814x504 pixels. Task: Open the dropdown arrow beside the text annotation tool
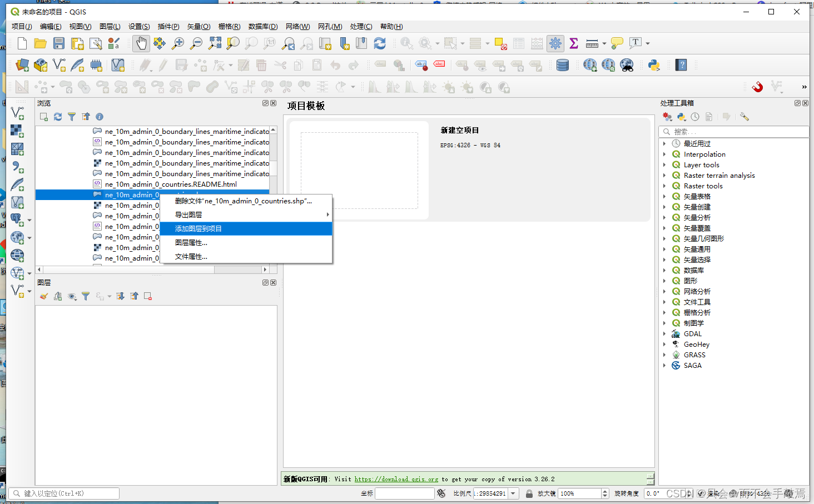648,43
